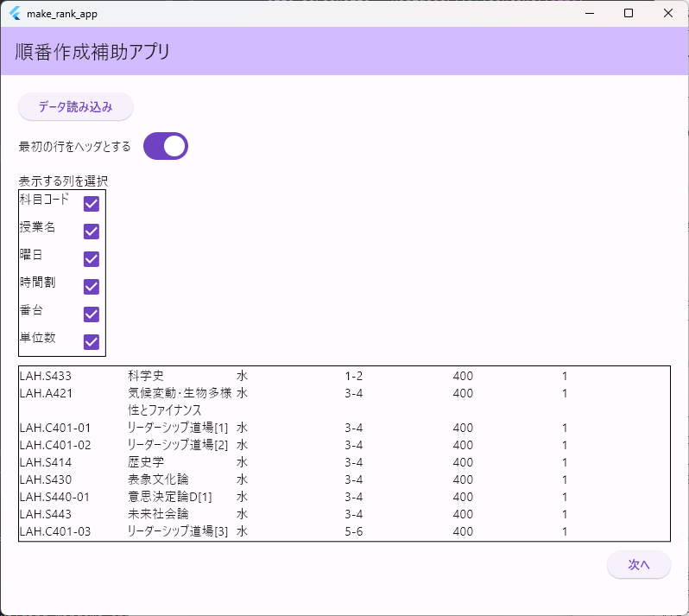Uncheck the 時間割 checkbox

92,286
